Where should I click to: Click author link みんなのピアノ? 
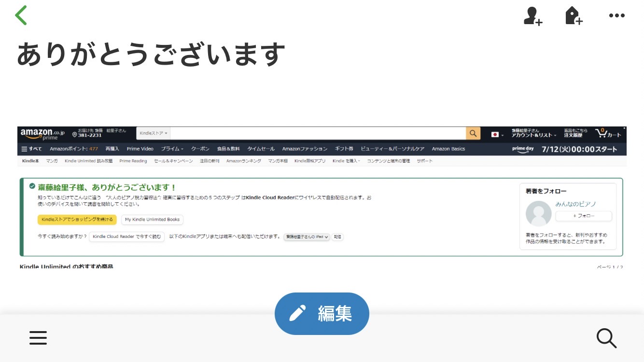tap(575, 204)
